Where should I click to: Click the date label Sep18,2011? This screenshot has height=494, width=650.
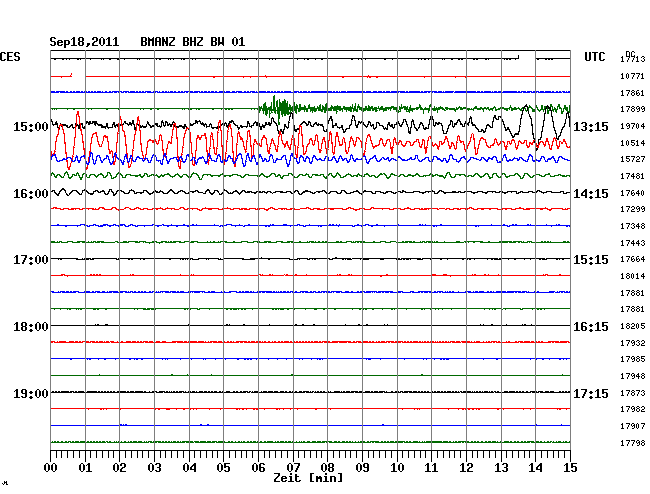84,42
